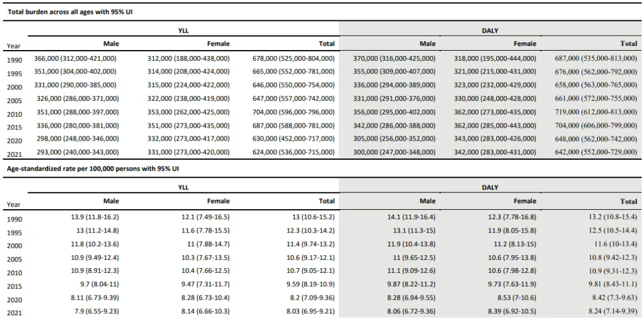The width and height of the screenshot is (644, 320).
Task: Click the DALY header in the top table
Action: [491, 30]
